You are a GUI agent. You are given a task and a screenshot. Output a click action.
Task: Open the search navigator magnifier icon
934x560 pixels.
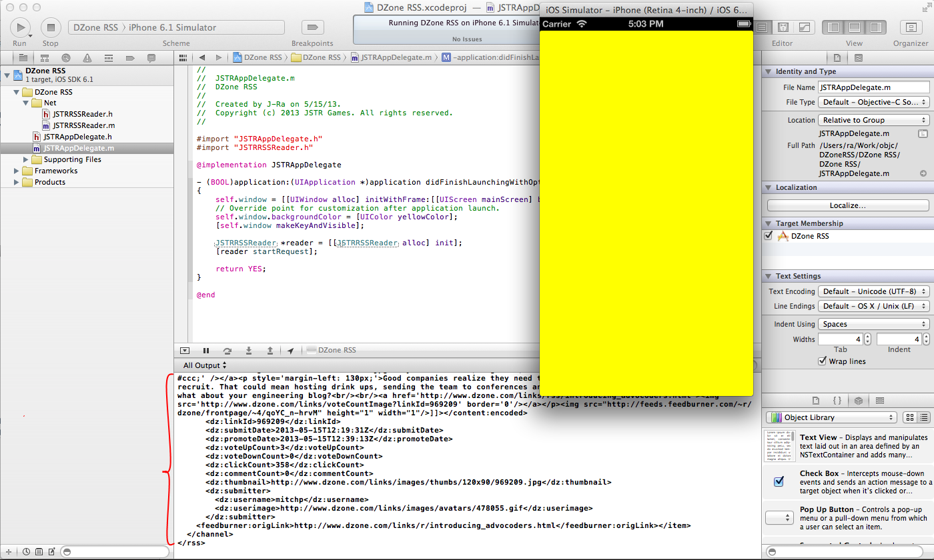pyautogui.click(x=65, y=58)
